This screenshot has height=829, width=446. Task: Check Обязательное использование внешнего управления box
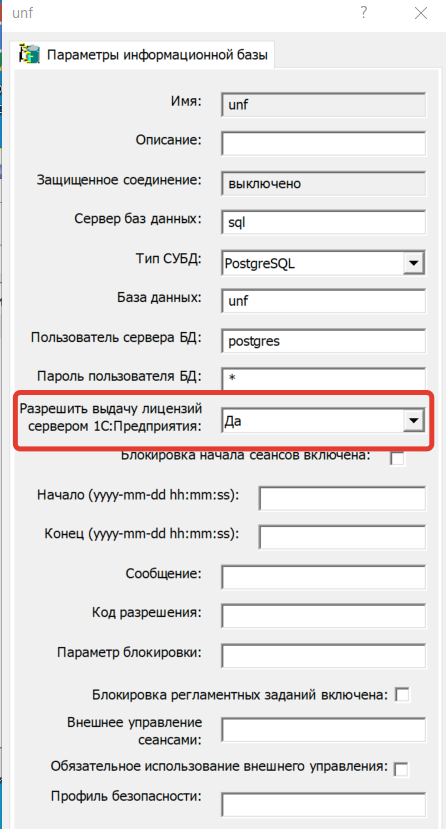pyautogui.click(x=402, y=768)
